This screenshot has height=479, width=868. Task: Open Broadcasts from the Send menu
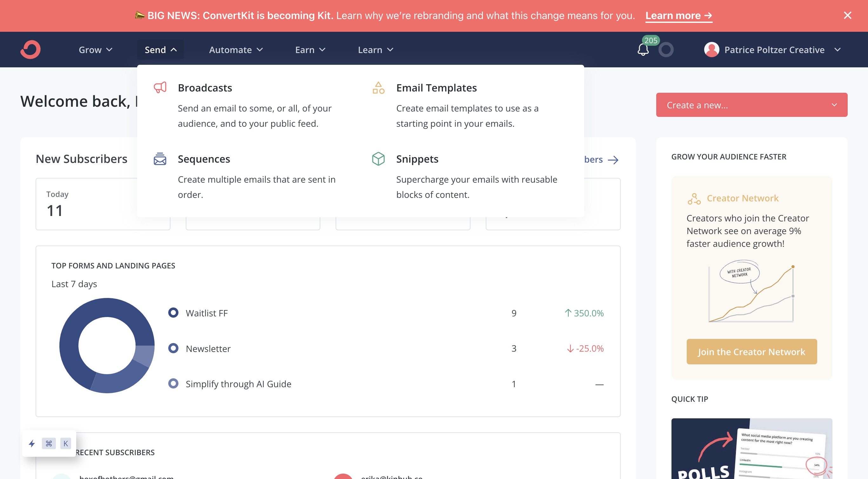coord(205,88)
